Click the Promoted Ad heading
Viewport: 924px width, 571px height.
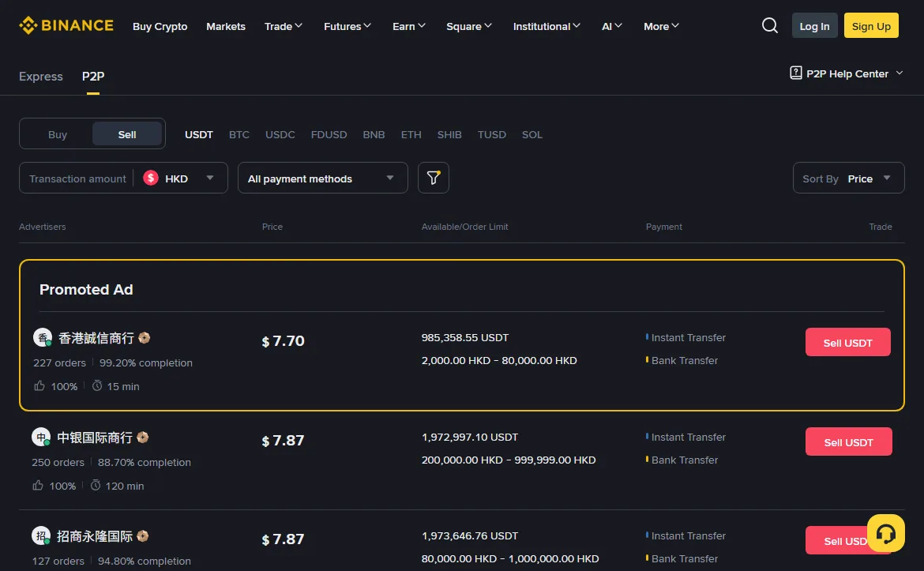86,289
